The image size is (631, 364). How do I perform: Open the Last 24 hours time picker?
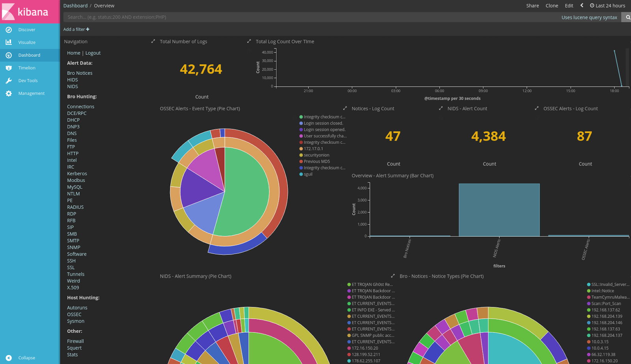click(607, 6)
